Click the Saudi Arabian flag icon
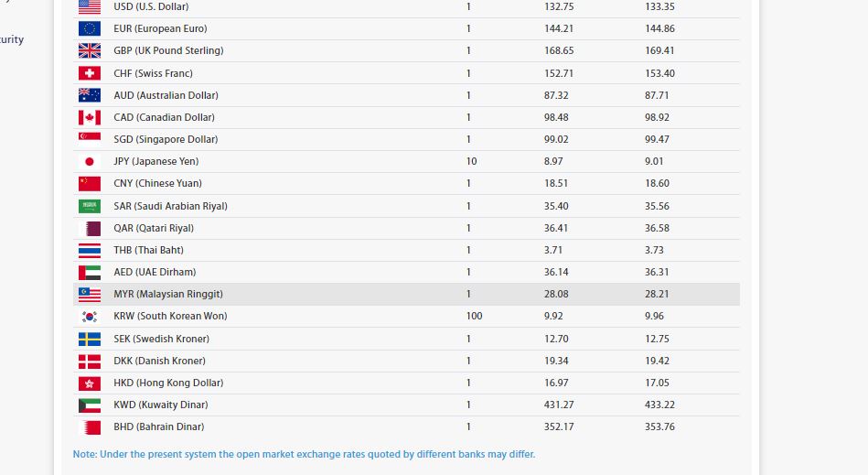868x475 pixels. 89,206
